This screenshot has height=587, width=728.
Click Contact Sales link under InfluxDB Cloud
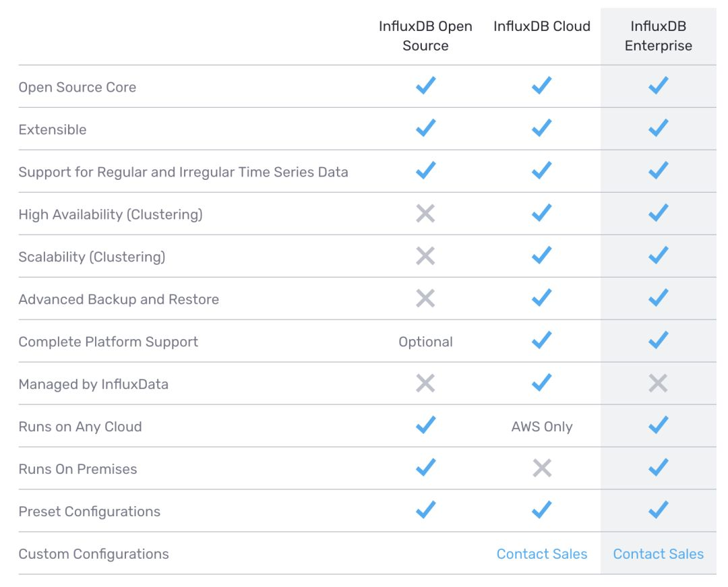[542, 554]
